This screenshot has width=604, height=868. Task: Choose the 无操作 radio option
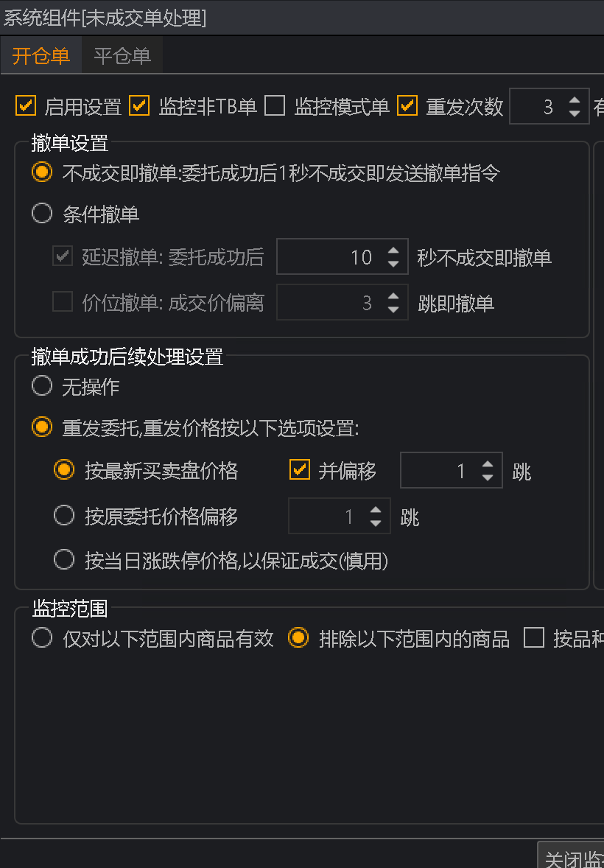coord(42,386)
